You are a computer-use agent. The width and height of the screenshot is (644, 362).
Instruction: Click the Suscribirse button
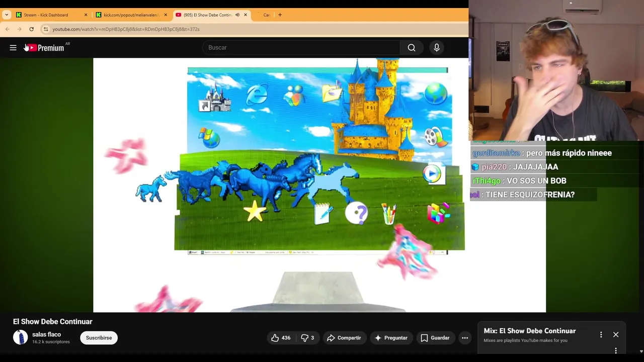click(99, 338)
